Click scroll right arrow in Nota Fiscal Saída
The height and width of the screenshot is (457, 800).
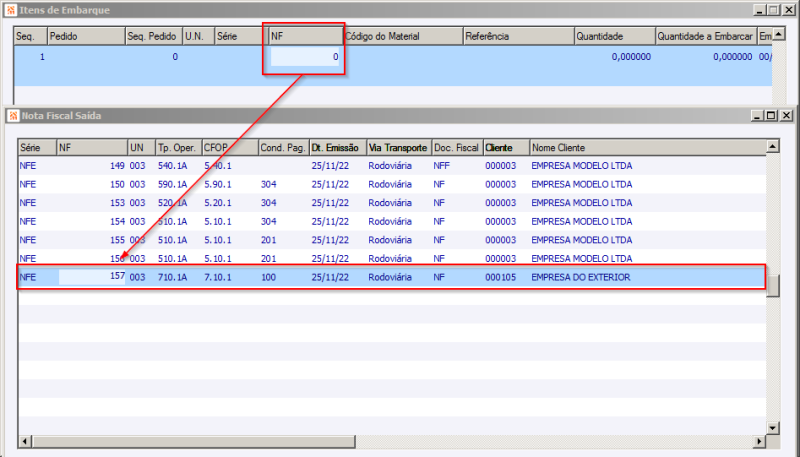[x=760, y=441]
